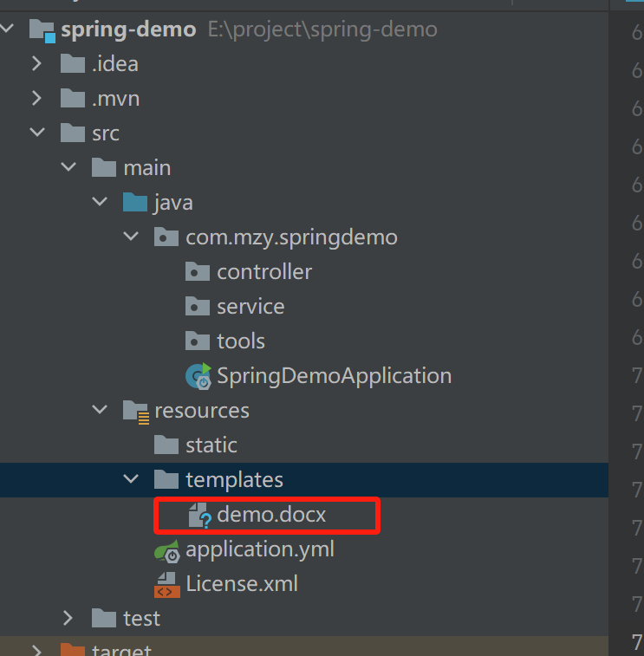Image resolution: width=644 pixels, height=656 pixels.
Task: Select the tools package
Action: [x=241, y=341]
